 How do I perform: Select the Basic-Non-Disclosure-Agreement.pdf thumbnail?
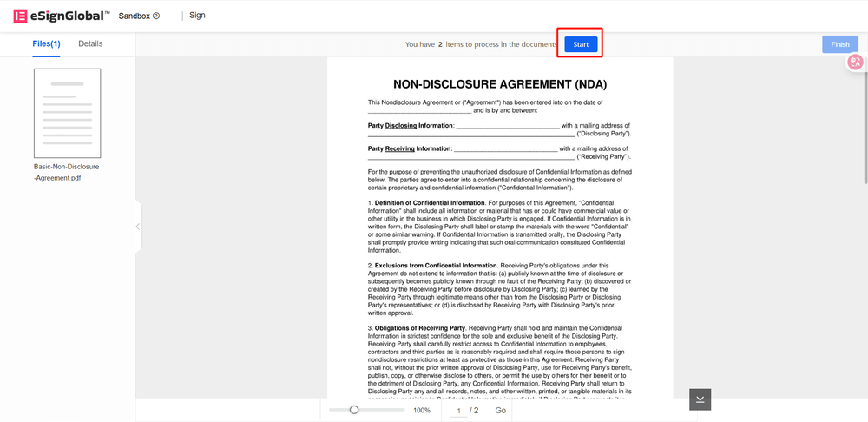[x=67, y=113]
